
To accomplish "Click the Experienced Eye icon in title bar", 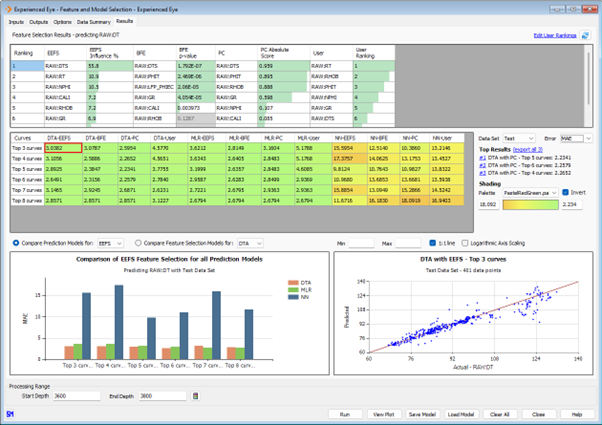I will tap(7, 6).
